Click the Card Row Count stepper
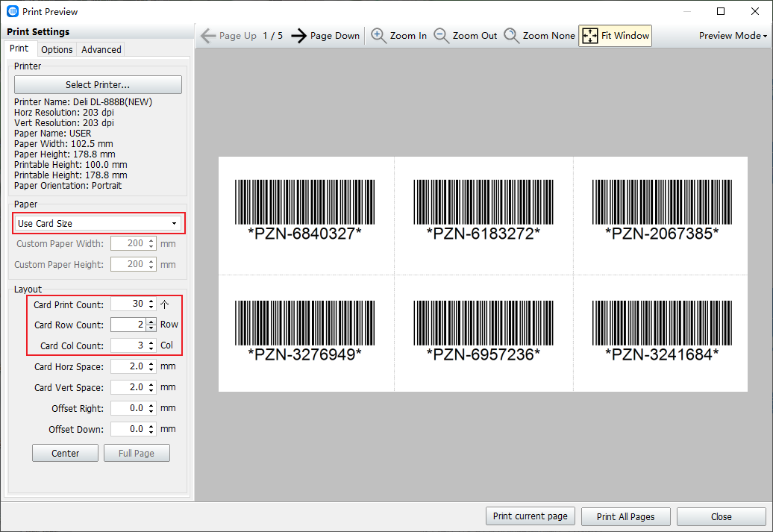Screen dimensions: 773x532 pyautogui.click(x=151, y=325)
